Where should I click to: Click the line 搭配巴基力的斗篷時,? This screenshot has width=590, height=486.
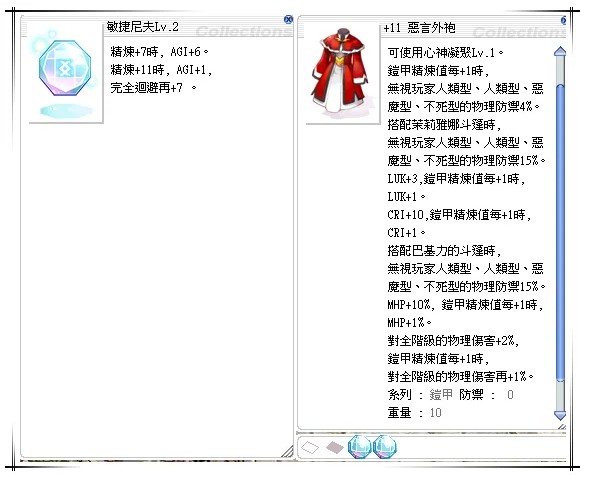tap(444, 251)
